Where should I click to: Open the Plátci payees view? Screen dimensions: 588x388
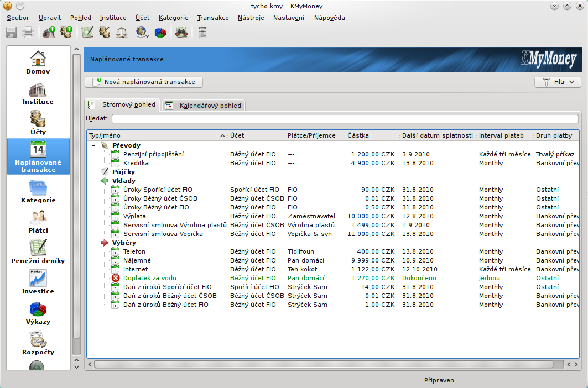tap(38, 222)
